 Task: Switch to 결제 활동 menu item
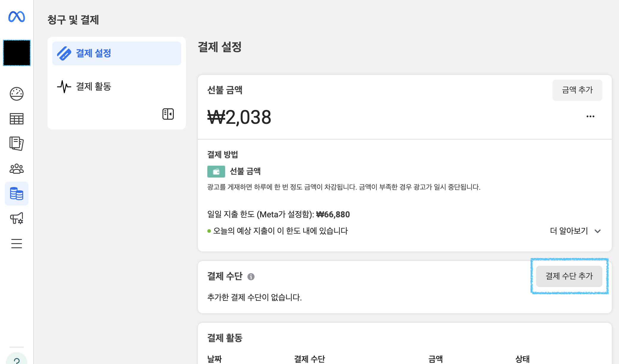point(94,86)
